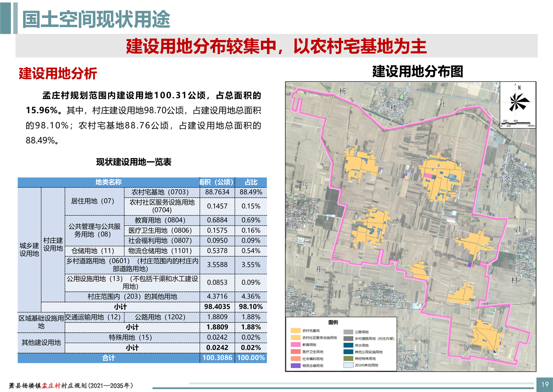Click the map scale bar
This screenshot has height=392, width=553.
point(518,124)
